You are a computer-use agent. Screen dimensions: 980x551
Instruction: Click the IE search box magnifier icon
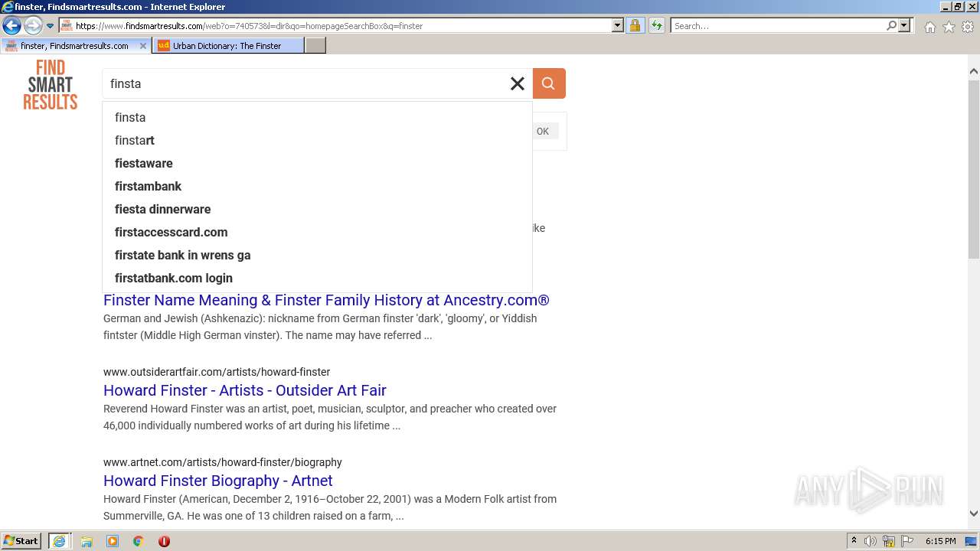[x=891, y=25]
